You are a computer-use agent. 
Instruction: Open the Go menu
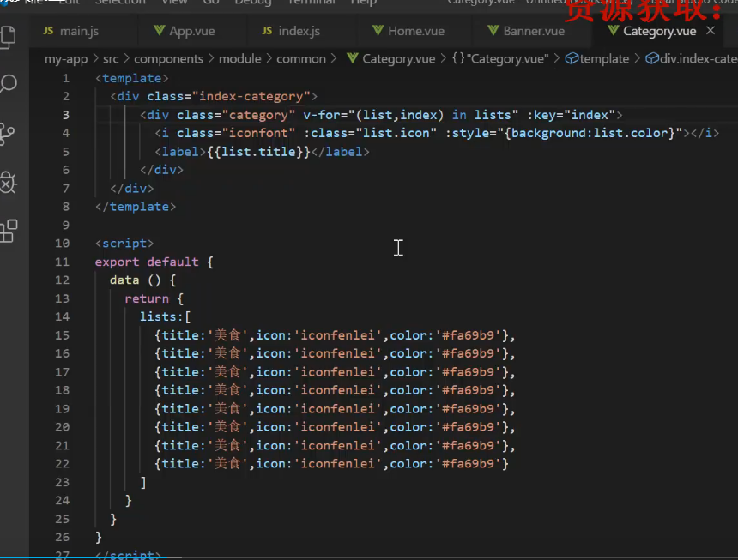click(x=211, y=2)
